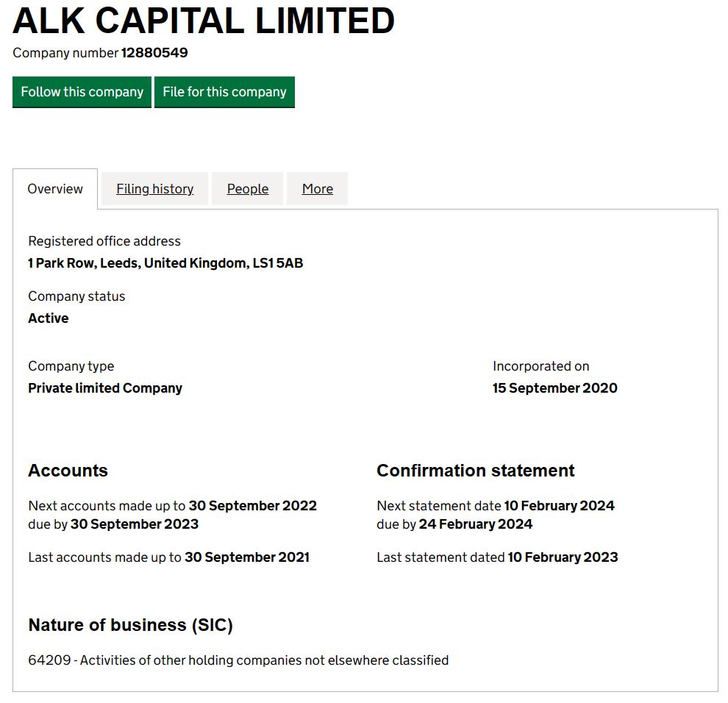
Task: Click the last statement date 10 February 2023
Action: click(x=563, y=557)
